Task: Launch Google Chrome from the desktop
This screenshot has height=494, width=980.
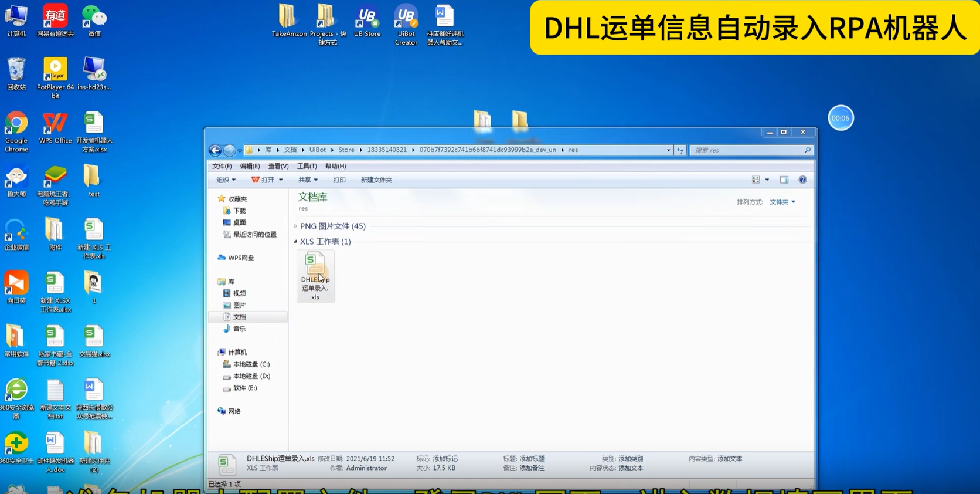Action: [x=16, y=131]
